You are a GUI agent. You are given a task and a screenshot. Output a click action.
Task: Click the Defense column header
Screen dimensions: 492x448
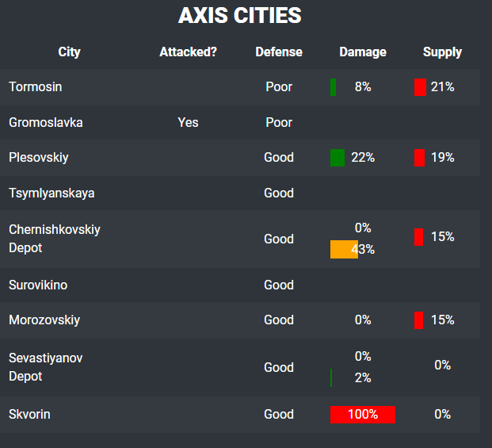(279, 52)
